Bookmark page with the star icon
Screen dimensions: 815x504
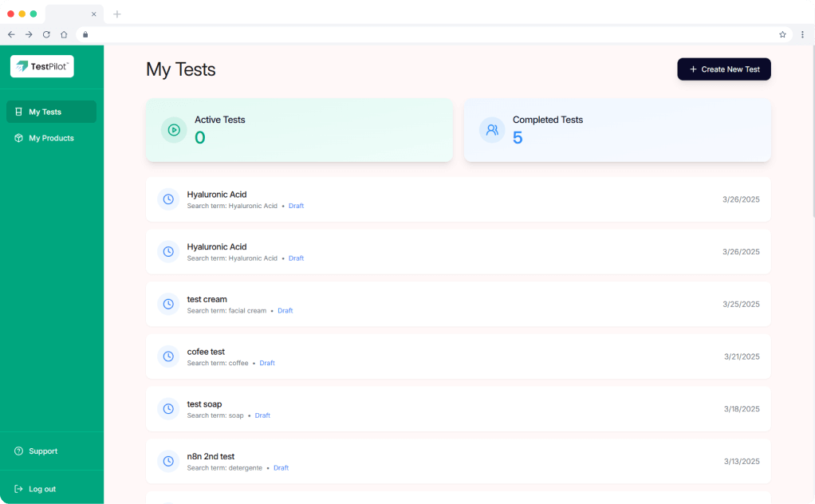782,34
